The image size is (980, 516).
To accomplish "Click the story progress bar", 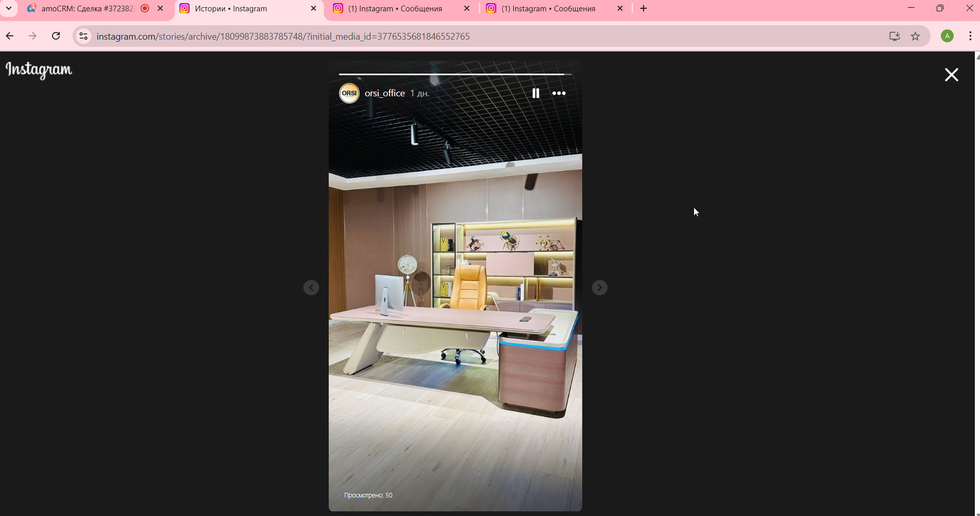I will click(455, 74).
